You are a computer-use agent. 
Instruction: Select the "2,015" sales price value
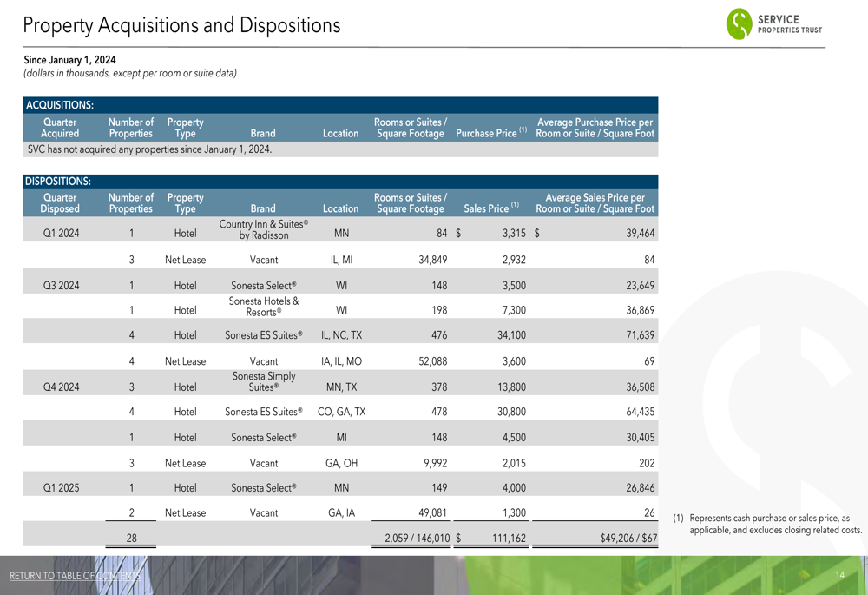click(x=514, y=463)
